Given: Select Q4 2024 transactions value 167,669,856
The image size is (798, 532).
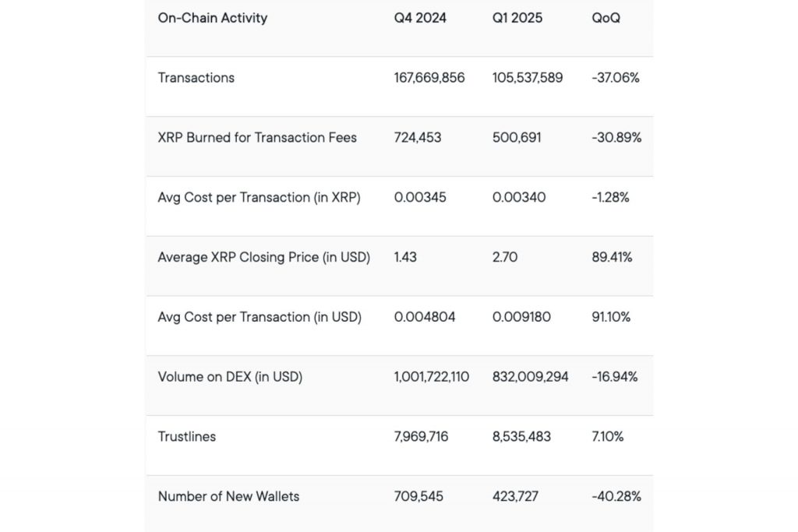Looking at the screenshot, I should 429,78.
